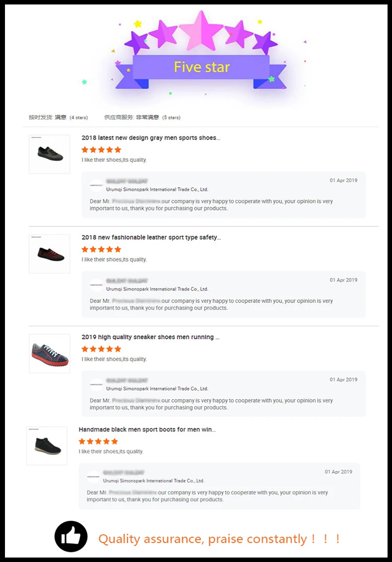392x562 pixels.
Task: Click star rating under leather safety shoes title
Action: 101,249
